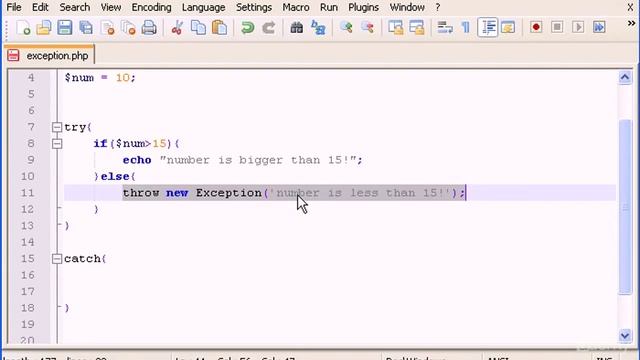The width and height of the screenshot is (640, 360).
Task: Toggle the indent guide icon
Action: (487, 28)
